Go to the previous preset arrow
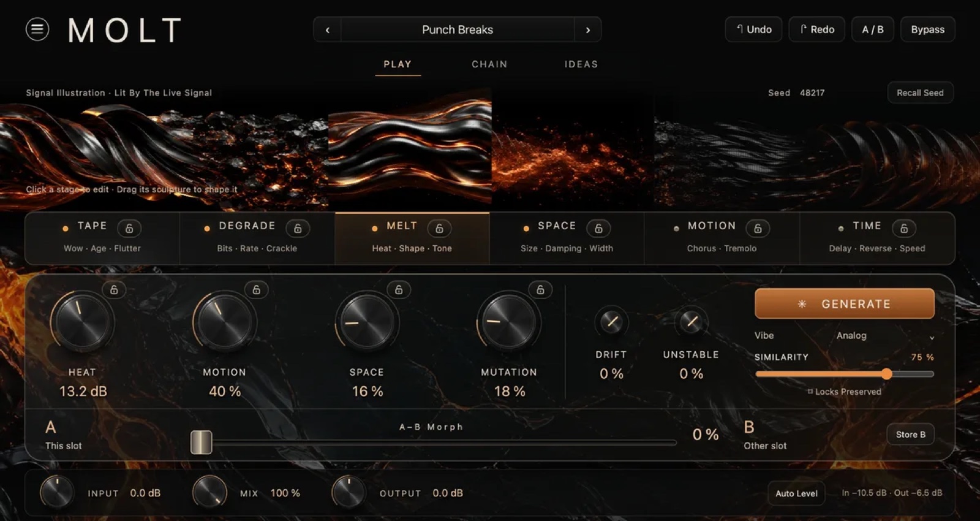The image size is (980, 521). pos(328,29)
